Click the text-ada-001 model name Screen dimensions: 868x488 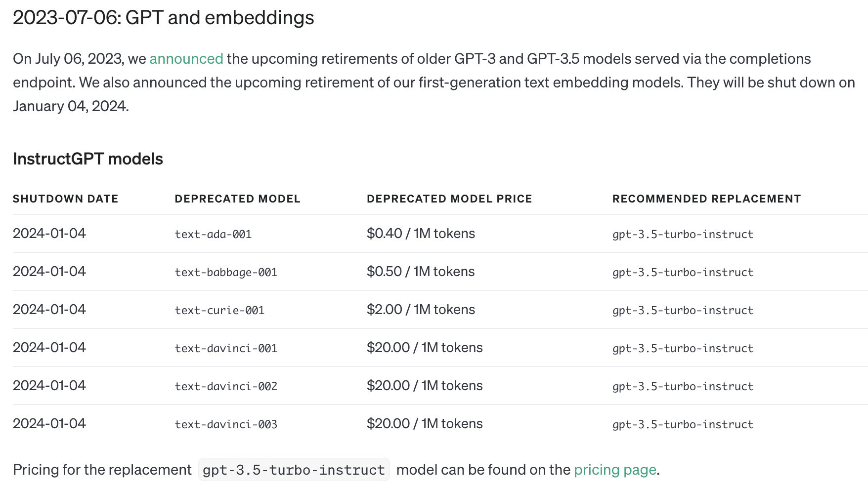click(x=213, y=234)
